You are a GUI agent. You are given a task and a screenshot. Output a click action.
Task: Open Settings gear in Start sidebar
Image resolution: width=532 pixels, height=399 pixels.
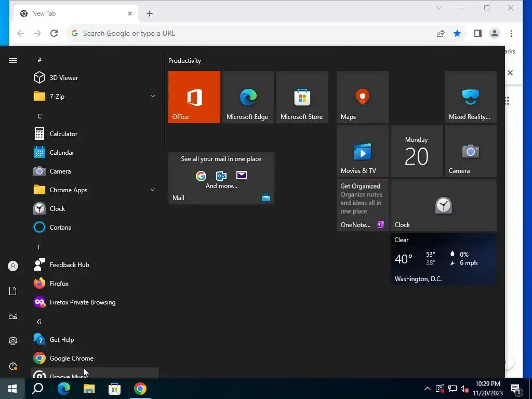pyautogui.click(x=13, y=341)
